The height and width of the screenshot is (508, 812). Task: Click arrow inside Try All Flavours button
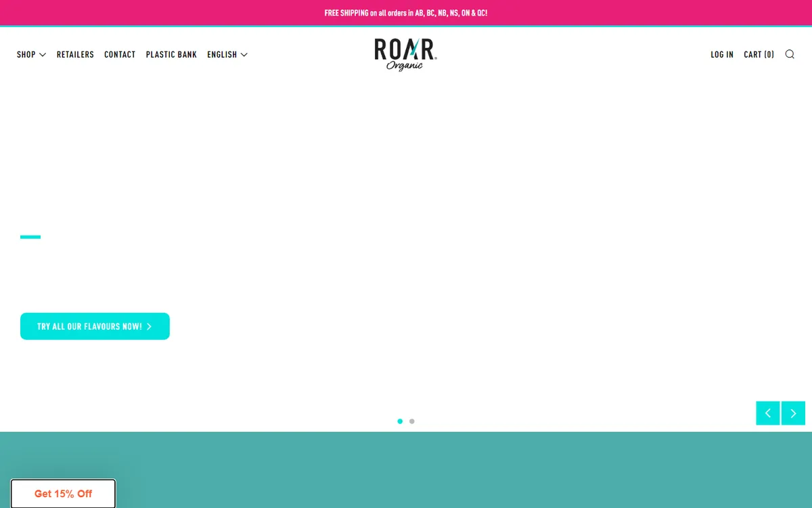[150, 326]
